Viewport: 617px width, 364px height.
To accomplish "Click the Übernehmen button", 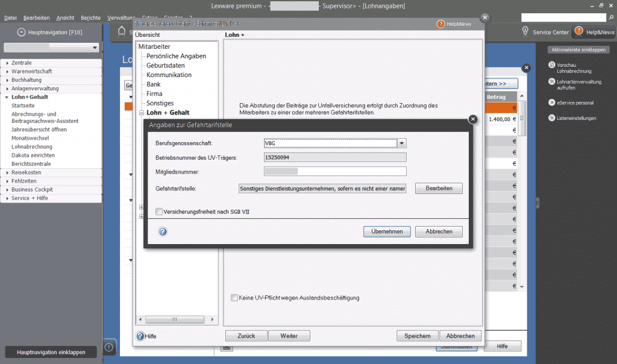I will tap(387, 231).
